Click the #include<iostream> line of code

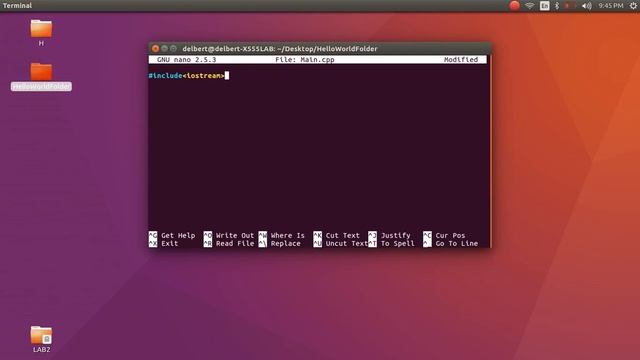coord(187,76)
